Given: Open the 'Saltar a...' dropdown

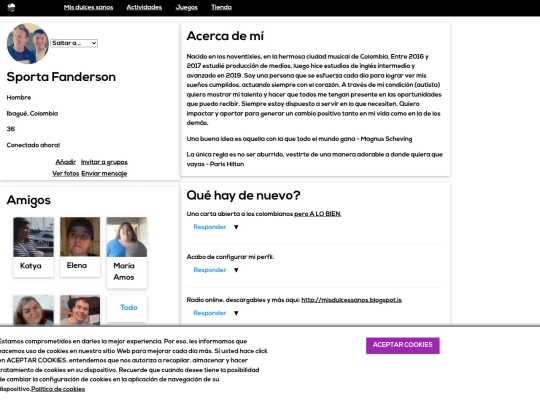Looking at the screenshot, I should (74, 43).
